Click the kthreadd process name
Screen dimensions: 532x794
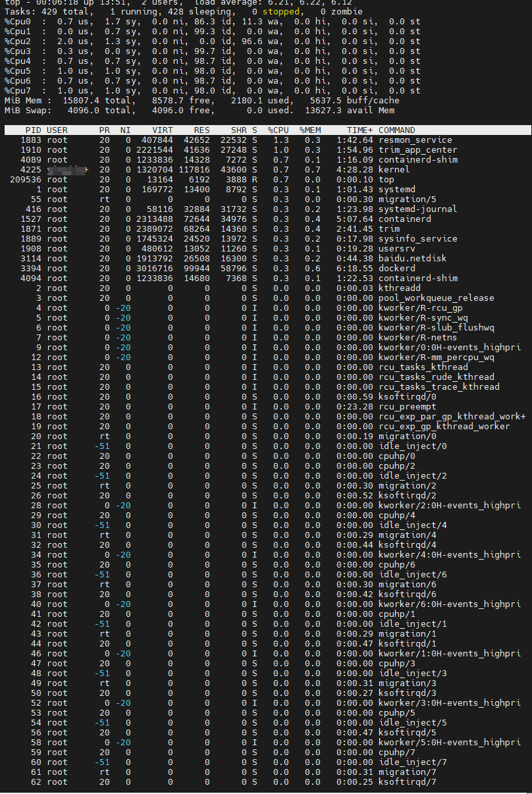pyautogui.click(x=400, y=288)
